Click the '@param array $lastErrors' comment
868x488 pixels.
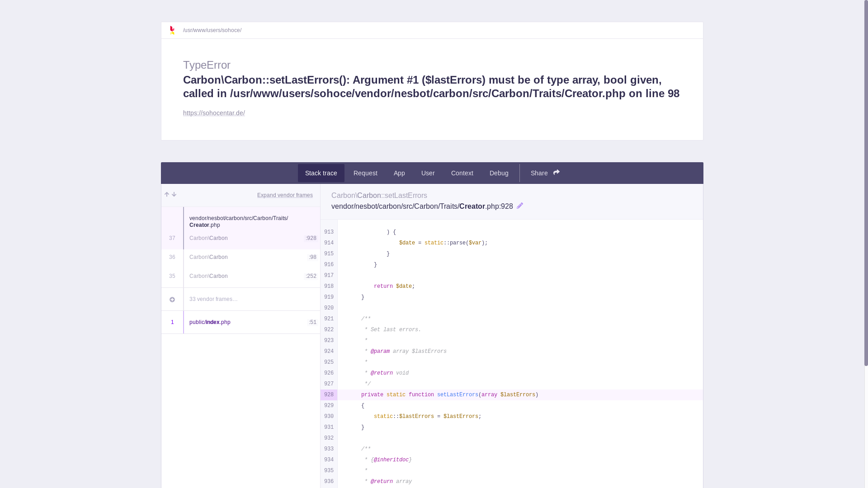click(x=408, y=352)
